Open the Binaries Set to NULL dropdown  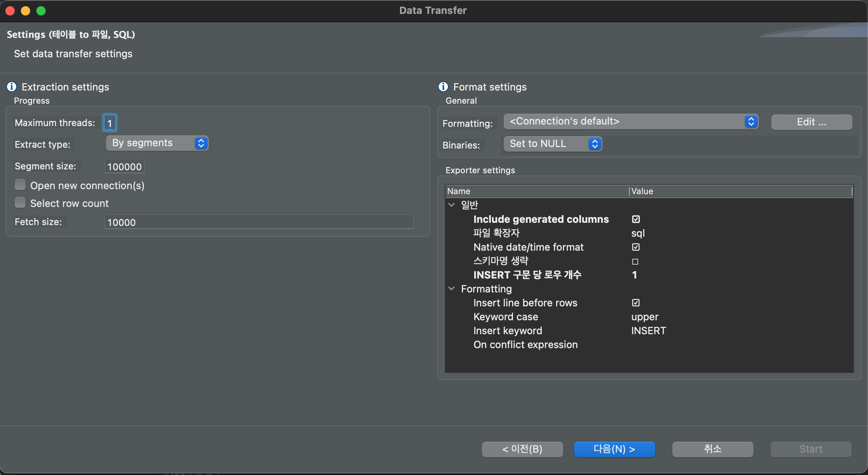pyautogui.click(x=553, y=144)
